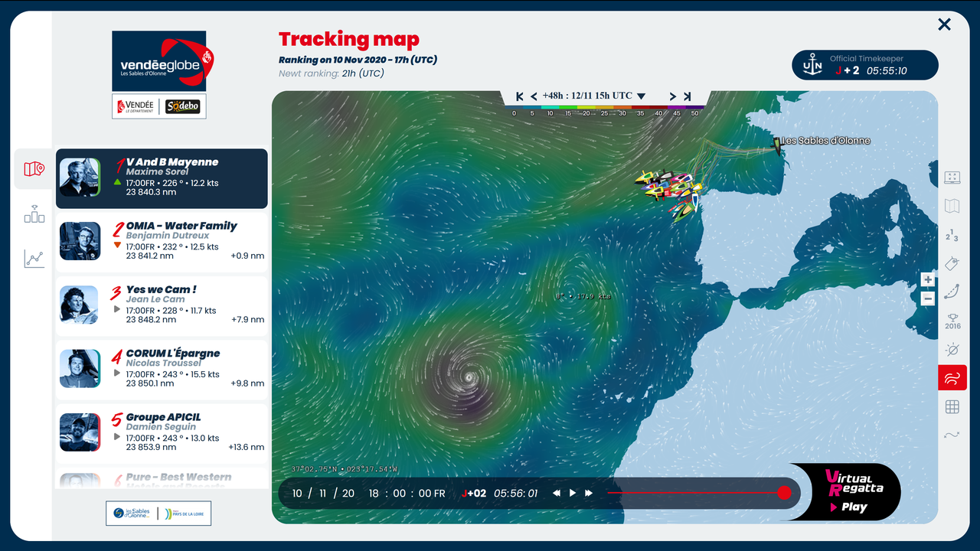The image size is (980, 551).
Task: Zoom in the map with plus
Action: click(x=927, y=280)
